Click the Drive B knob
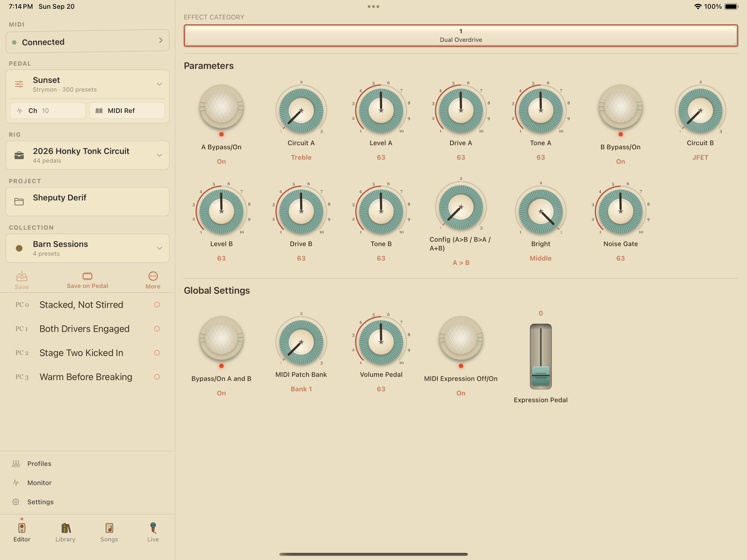Screen dimensions: 747x560 point(301,211)
